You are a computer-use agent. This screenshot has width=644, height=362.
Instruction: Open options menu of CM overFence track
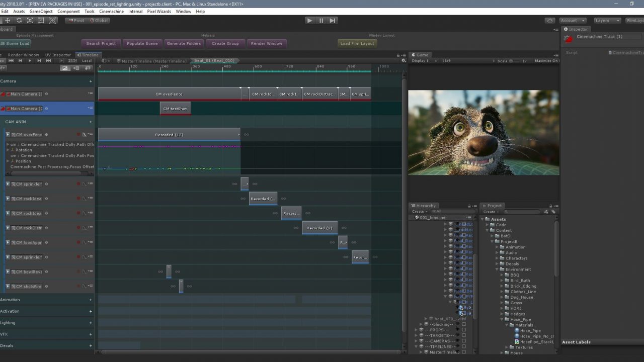[91, 134]
